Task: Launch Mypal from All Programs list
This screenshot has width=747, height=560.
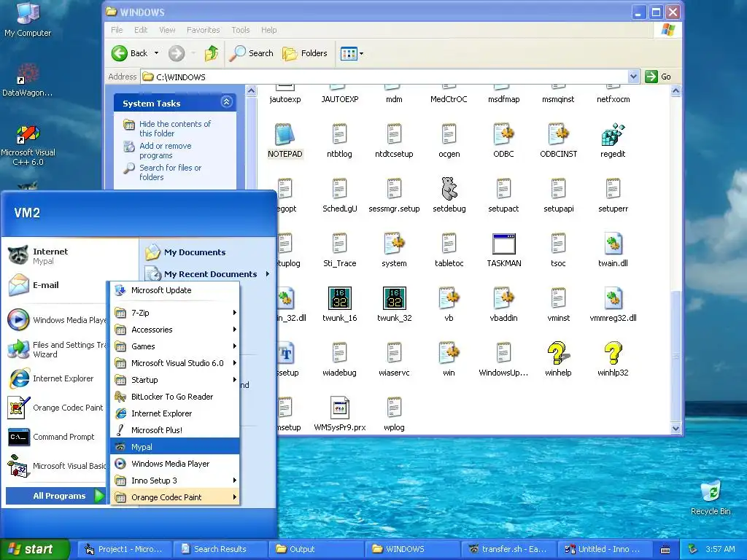Action: point(175,447)
